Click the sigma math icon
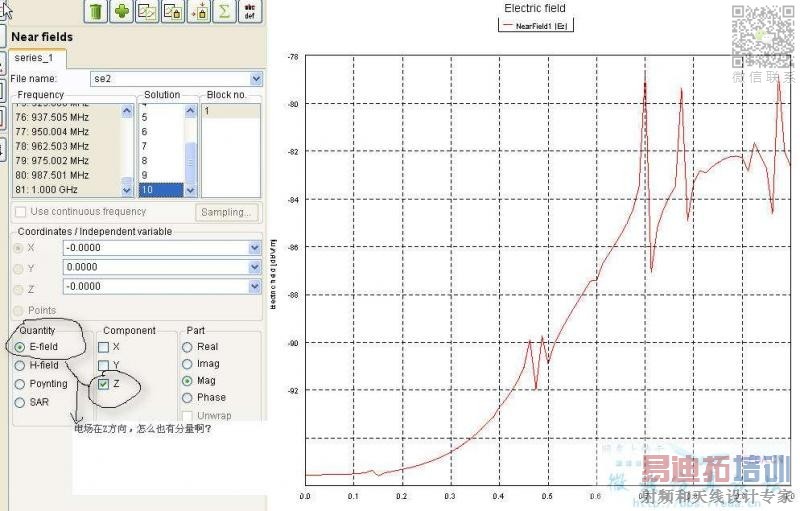 [224, 11]
